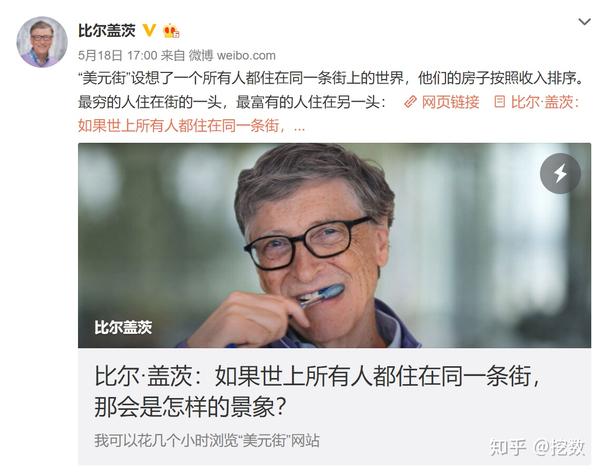Open the 比尔盖茨 username profile link

point(107,31)
